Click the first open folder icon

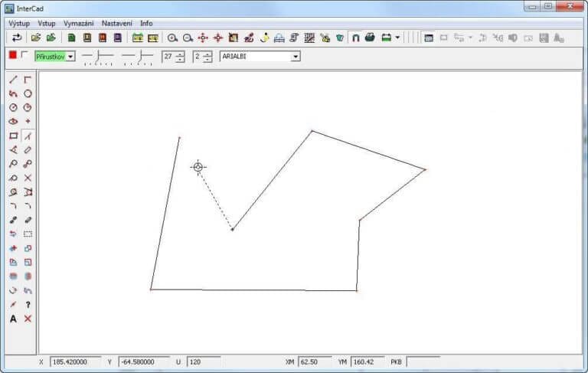click(x=36, y=38)
